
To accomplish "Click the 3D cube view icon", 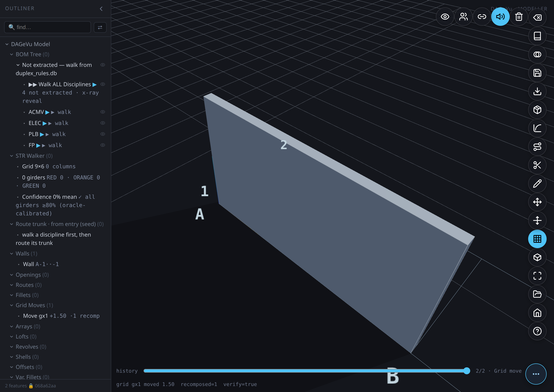I will click(537, 257).
